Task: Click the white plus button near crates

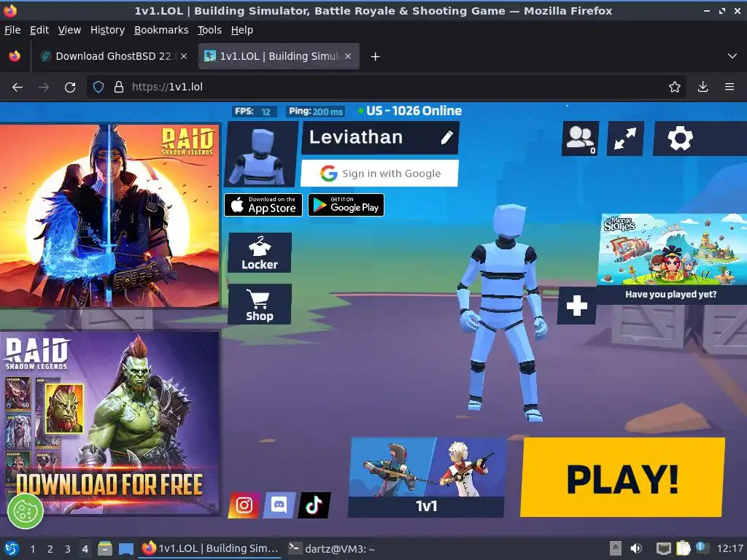Action: click(x=576, y=306)
